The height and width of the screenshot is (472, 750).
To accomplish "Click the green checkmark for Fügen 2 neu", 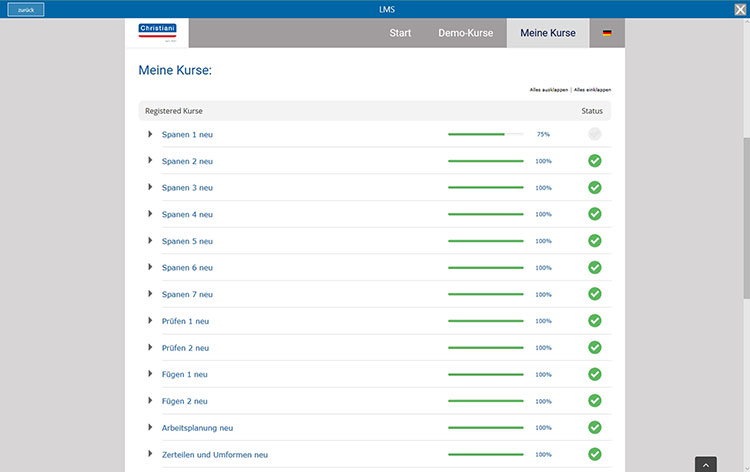I will [x=595, y=400].
